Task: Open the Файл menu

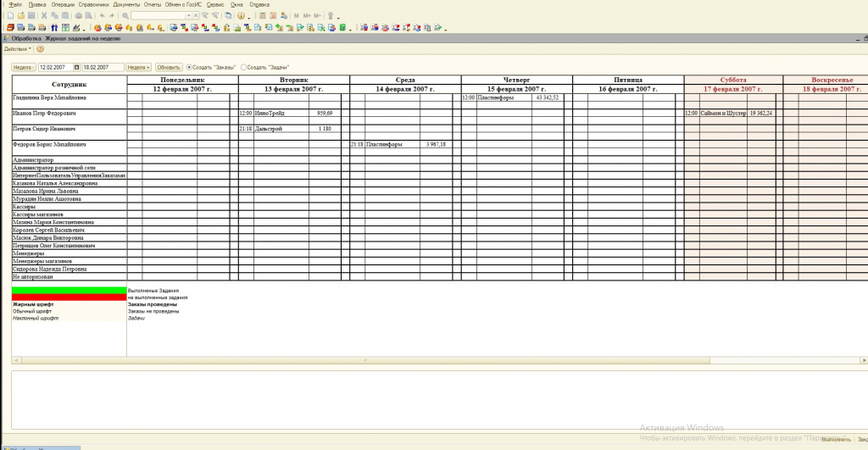Action: (15, 4)
